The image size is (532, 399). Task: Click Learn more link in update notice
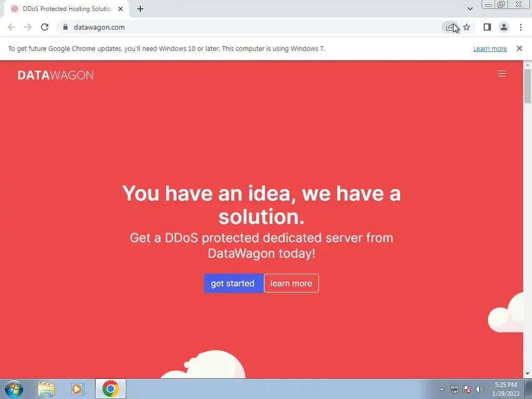tap(490, 48)
